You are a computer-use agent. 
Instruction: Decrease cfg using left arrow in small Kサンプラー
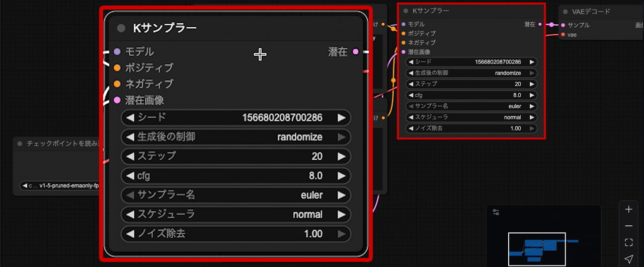pyautogui.click(x=411, y=95)
